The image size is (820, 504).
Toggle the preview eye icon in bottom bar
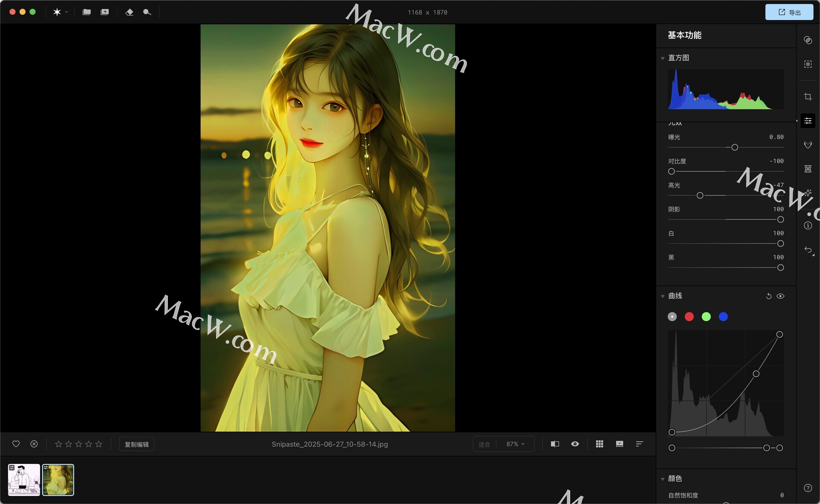click(x=575, y=444)
